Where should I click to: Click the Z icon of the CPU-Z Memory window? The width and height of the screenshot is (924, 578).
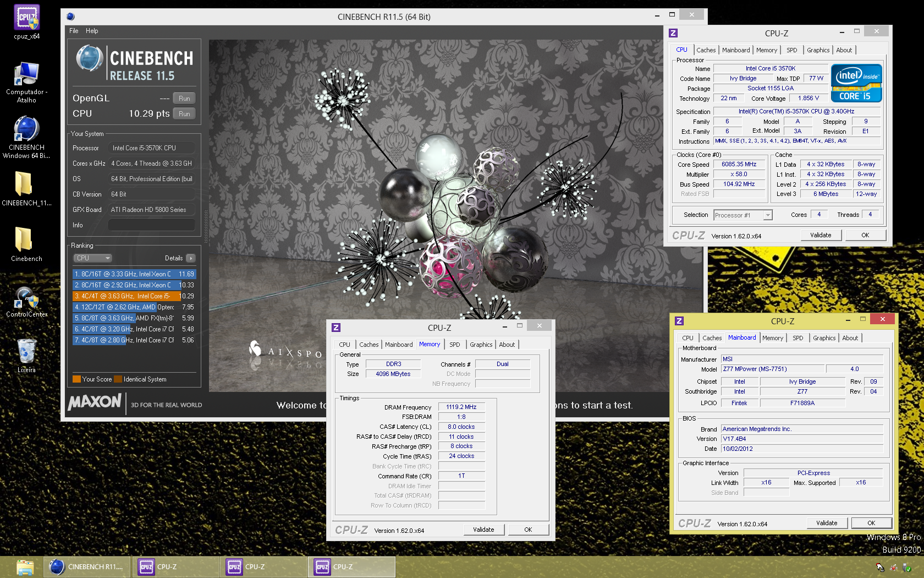pos(336,328)
